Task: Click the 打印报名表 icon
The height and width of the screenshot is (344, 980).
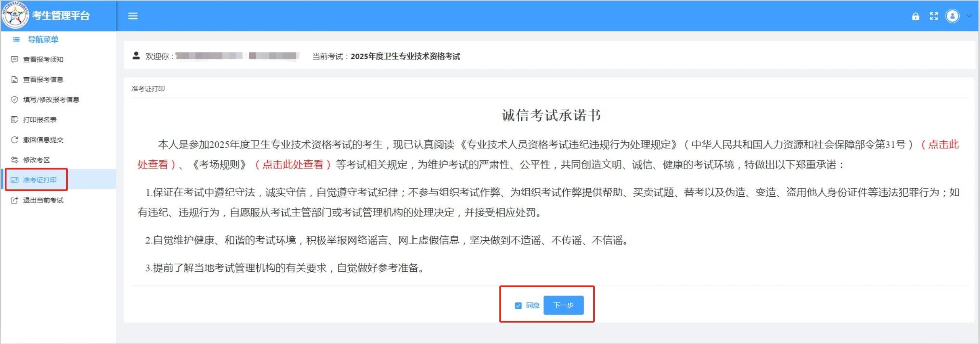Action: [15, 120]
